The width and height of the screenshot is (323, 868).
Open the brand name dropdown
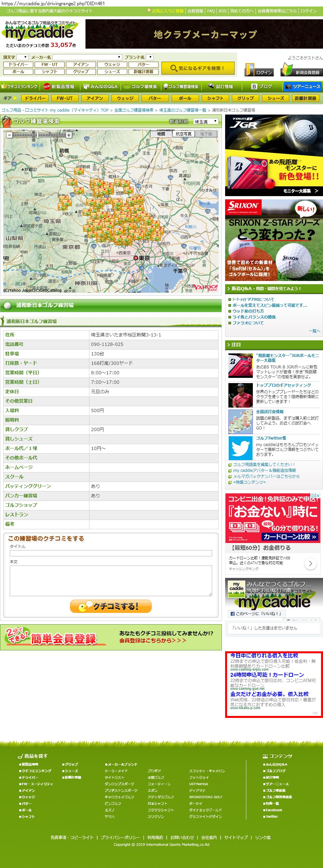150,57
